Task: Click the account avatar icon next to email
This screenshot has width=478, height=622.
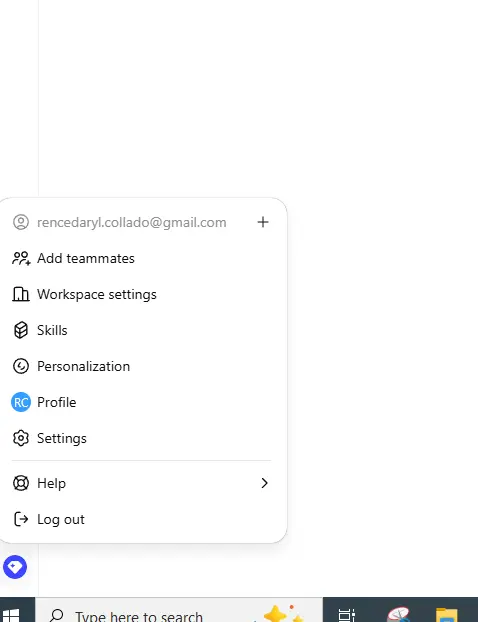Action: pyautogui.click(x=21, y=222)
